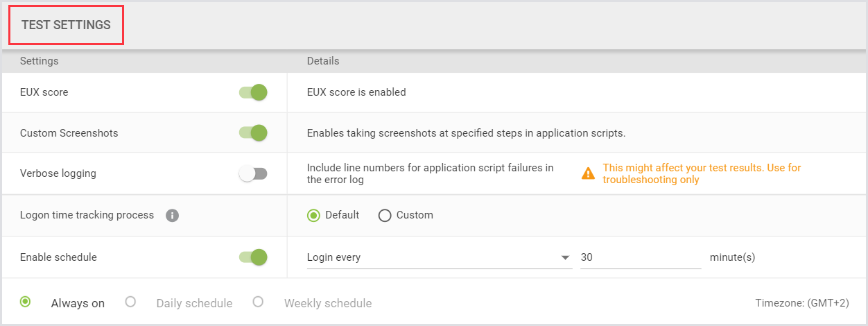
Task: Pick the Weekly schedule radio option
Action: click(258, 302)
